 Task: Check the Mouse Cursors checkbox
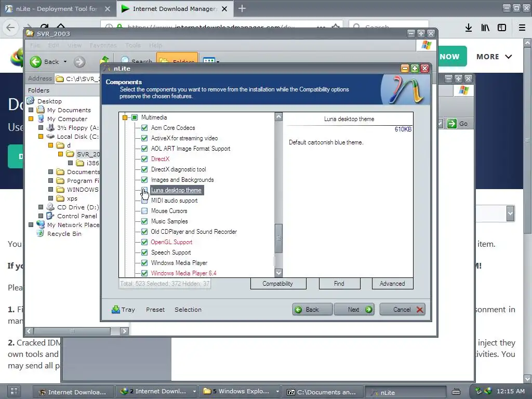point(144,211)
